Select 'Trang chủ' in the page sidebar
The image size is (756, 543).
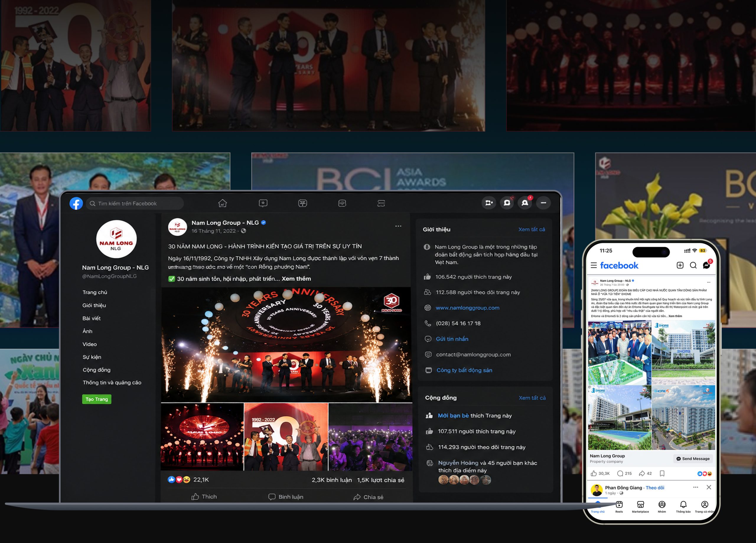click(x=95, y=292)
